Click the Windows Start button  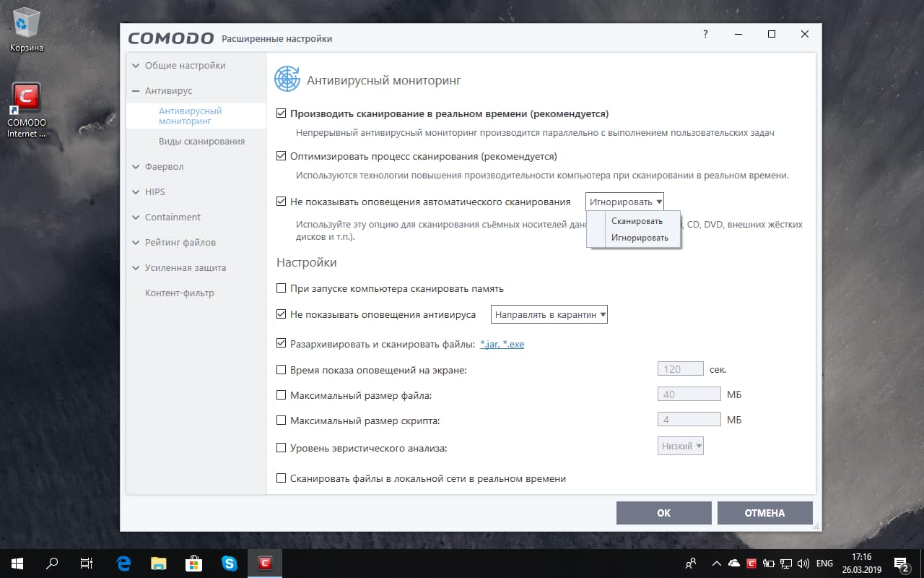(17, 564)
